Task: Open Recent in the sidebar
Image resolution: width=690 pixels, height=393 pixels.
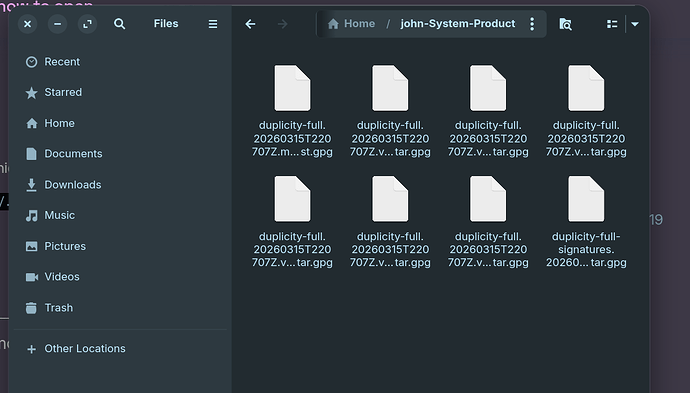Action: [120, 62]
